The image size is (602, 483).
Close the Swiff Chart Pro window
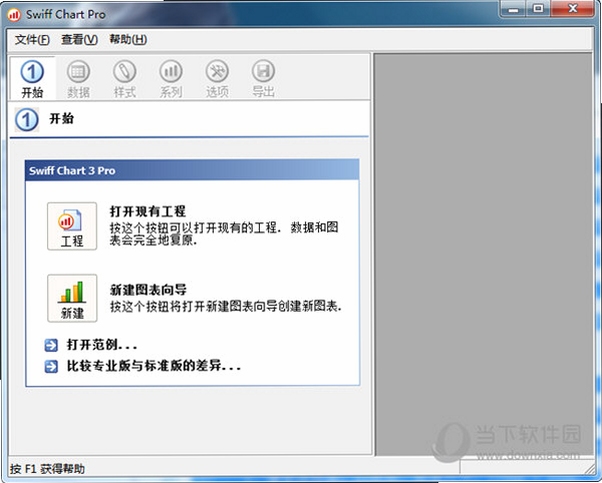coord(573,9)
